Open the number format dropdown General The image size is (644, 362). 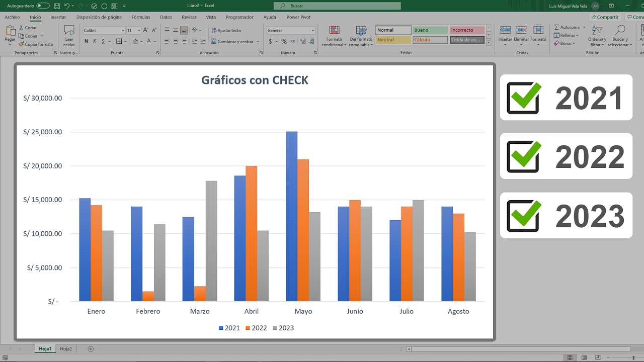[312, 31]
